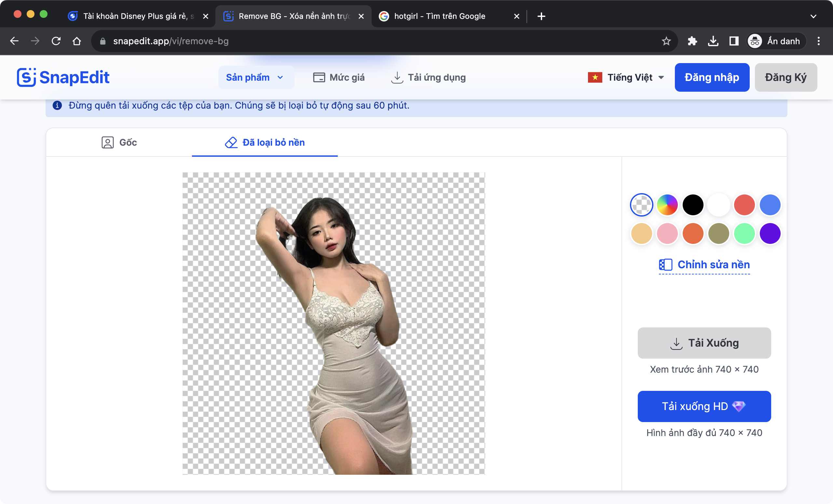The height and width of the screenshot is (504, 833).
Task: Click the portrait icon on Gốc tab
Action: [x=107, y=142]
